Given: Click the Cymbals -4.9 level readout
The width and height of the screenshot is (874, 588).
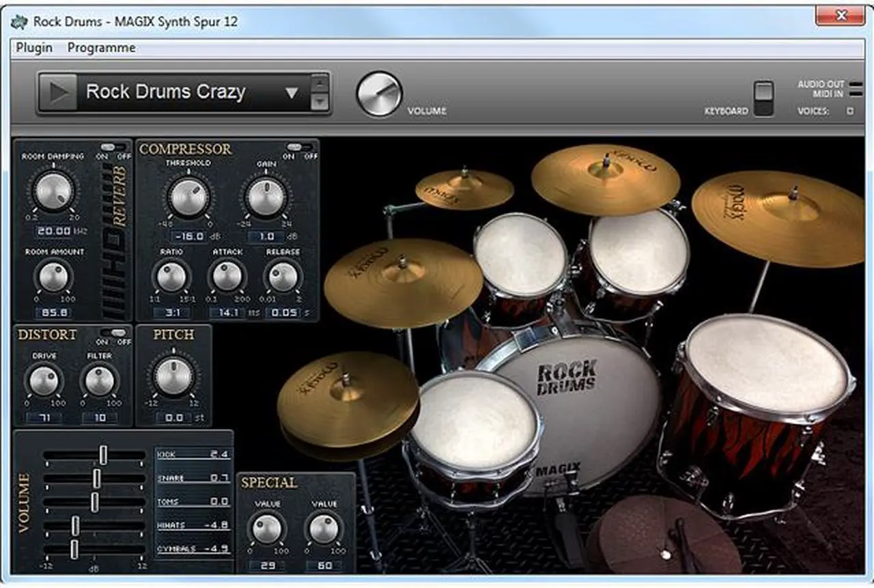Looking at the screenshot, I should pyautogui.click(x=194, y=548).
